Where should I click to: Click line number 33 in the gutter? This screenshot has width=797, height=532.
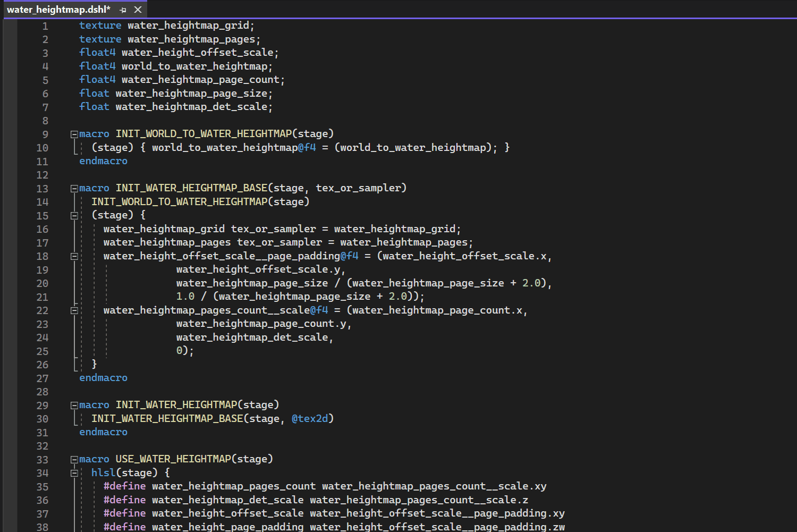(43, 459)
